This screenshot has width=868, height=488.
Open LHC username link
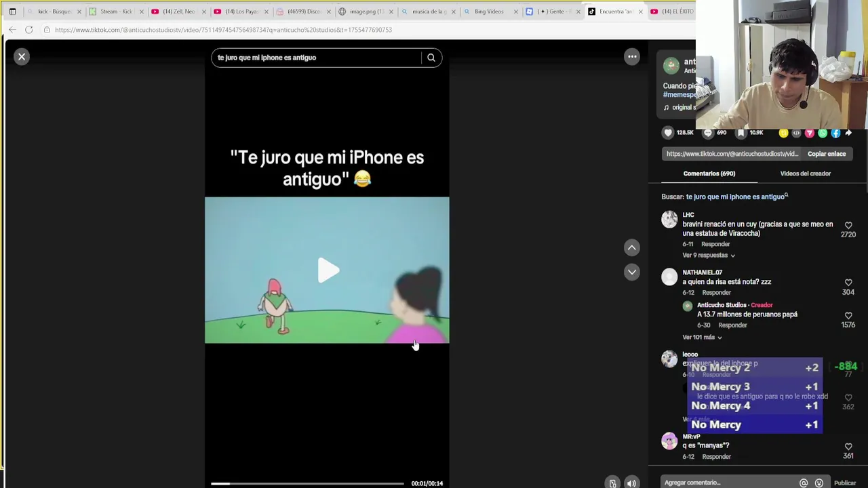pos(688,215)
